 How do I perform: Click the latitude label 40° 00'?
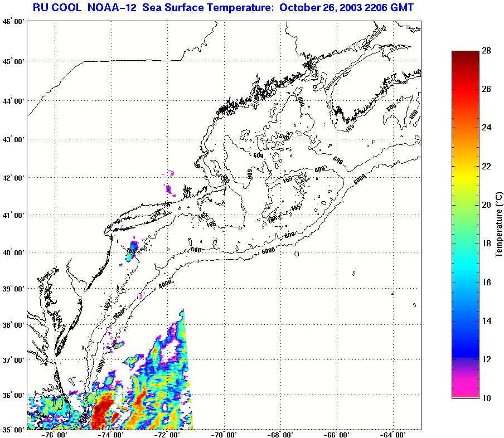[13, 252]
